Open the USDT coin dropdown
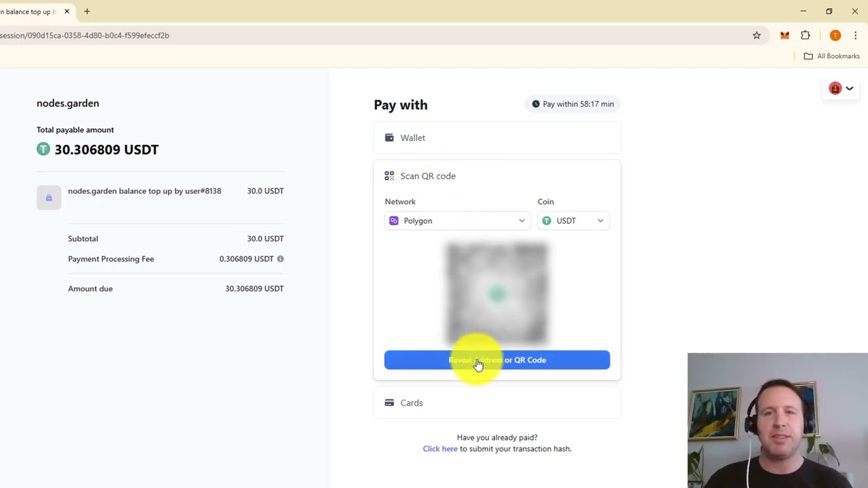Viewport: 868px width, 488px height. click(x=574, y=221)
